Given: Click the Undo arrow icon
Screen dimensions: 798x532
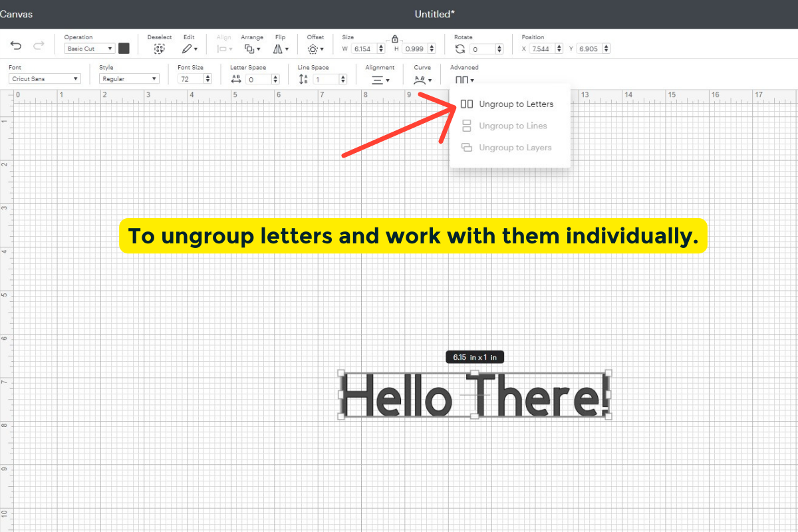Looking at the screenshot, I should click(x=16, y=46).
